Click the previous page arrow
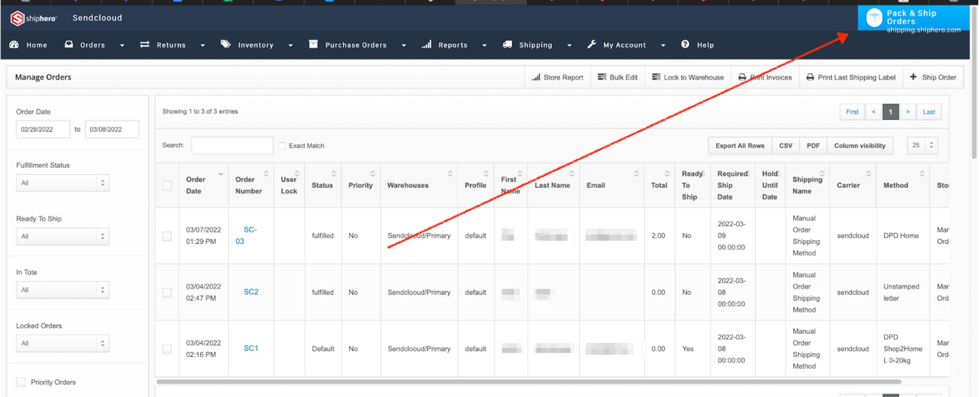The height and width of the screenshot is (397, 980). tap(873, 112)
